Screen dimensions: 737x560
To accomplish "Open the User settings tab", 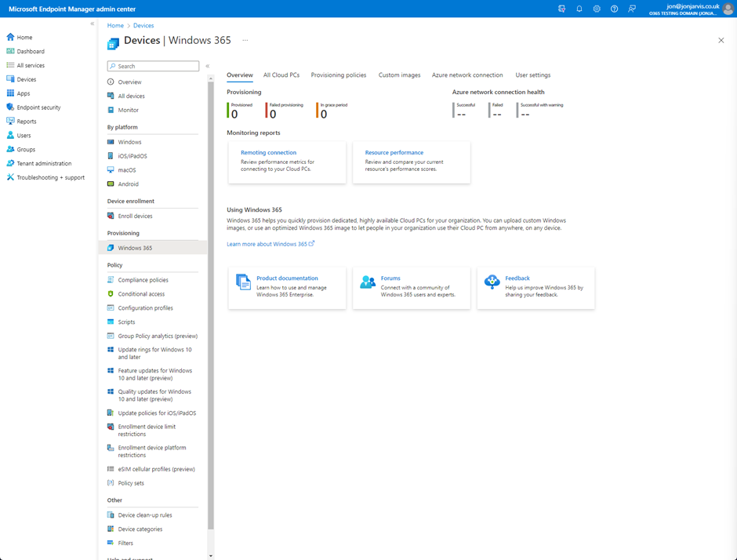I will (533, 75).
